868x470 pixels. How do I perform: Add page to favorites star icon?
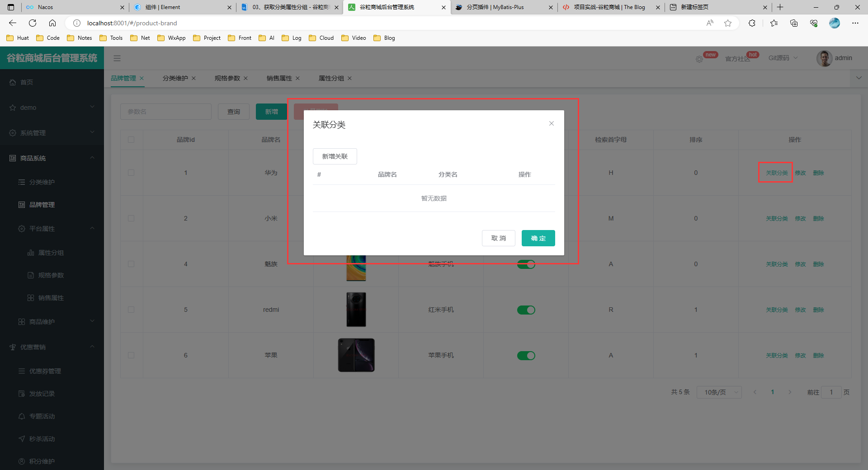[727, 23]
